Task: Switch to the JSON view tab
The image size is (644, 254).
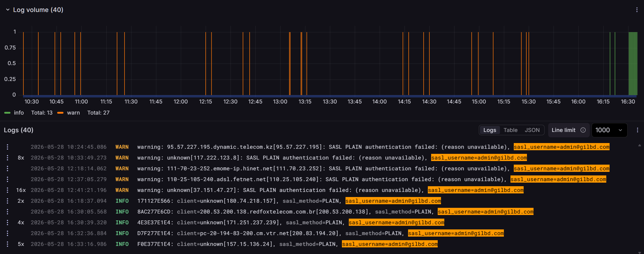Action: [x=532, y=130]
